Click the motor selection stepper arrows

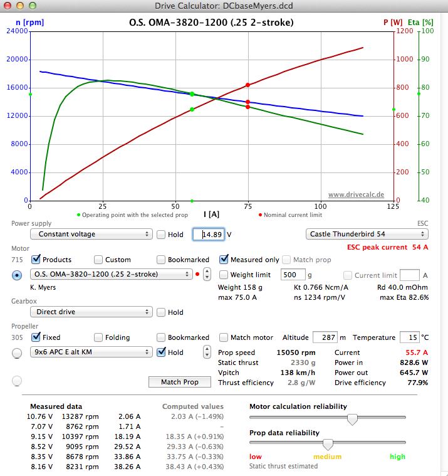tap(207, 274)
